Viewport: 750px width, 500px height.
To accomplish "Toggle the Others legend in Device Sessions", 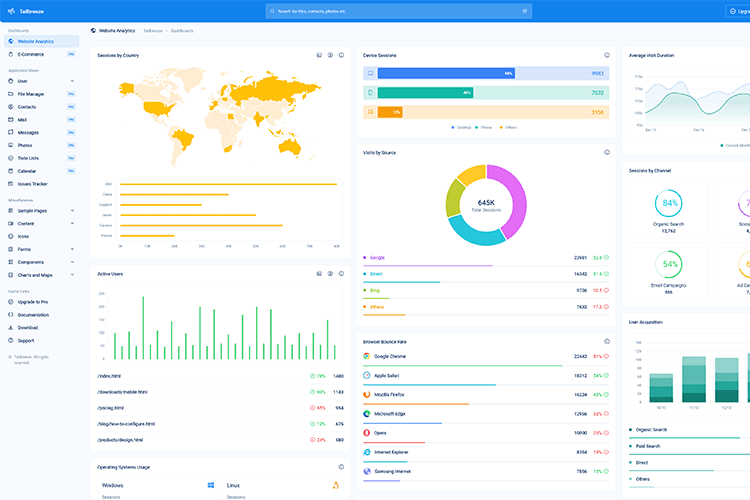I will tap(509, 127).
